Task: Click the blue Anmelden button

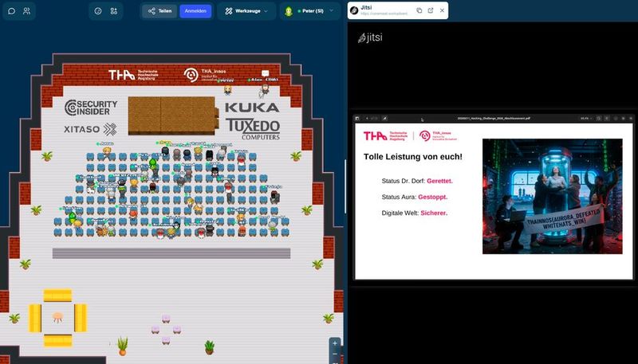Action: click(195, 11)
